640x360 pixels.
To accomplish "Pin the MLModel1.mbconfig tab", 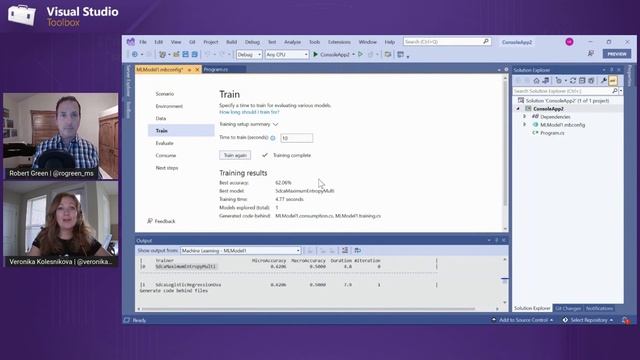I will click(x=189, y=70).
